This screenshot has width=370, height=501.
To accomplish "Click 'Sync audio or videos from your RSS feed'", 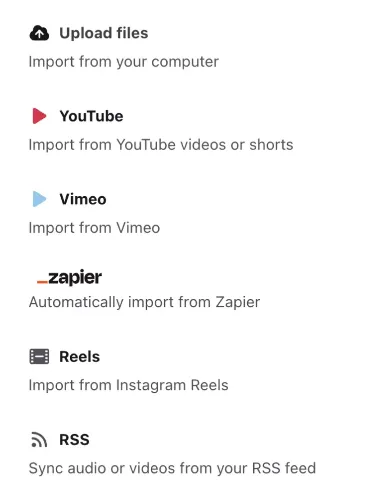I will 172,468.
